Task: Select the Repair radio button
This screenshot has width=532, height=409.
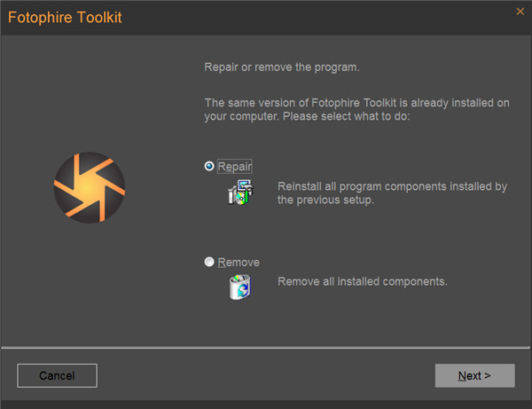Action: (x=209, y=166)
